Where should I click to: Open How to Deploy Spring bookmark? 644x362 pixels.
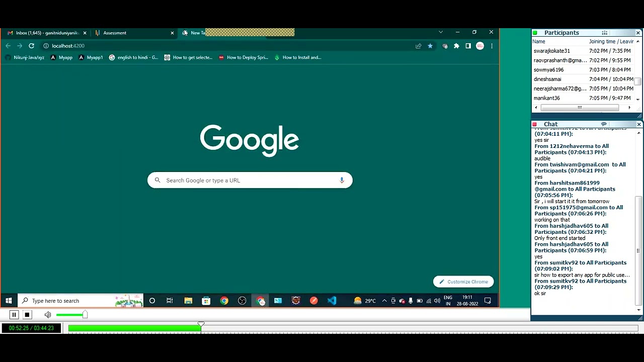pyautogui.click(x=243, y=57)
